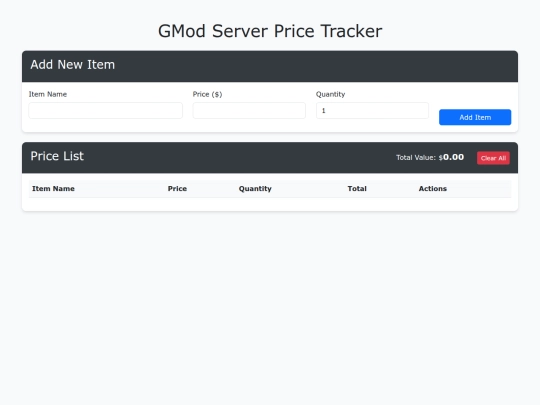The image size is (540, 405).
Task: Click the GMod Server Price Tracker title
Action: (270, 31)
